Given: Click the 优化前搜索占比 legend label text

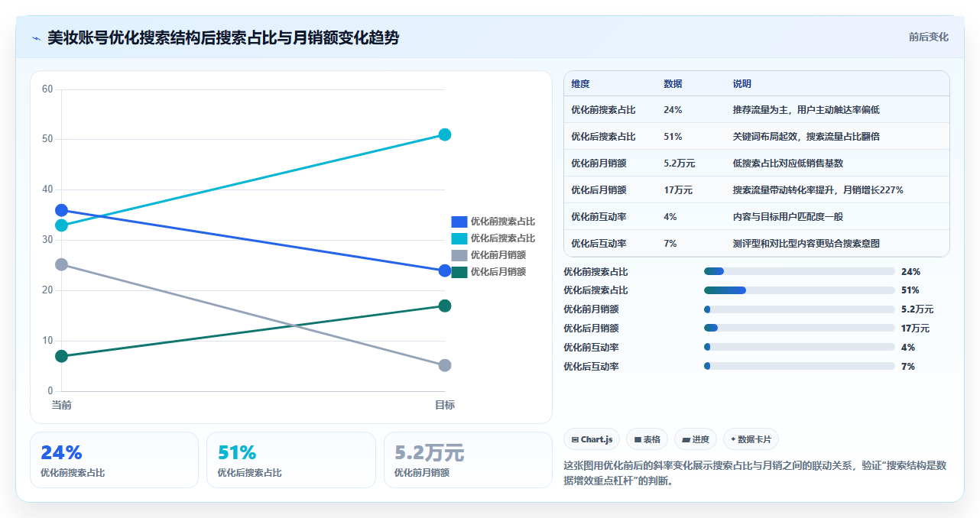Looking at the screenshot, I should [503, 222].
